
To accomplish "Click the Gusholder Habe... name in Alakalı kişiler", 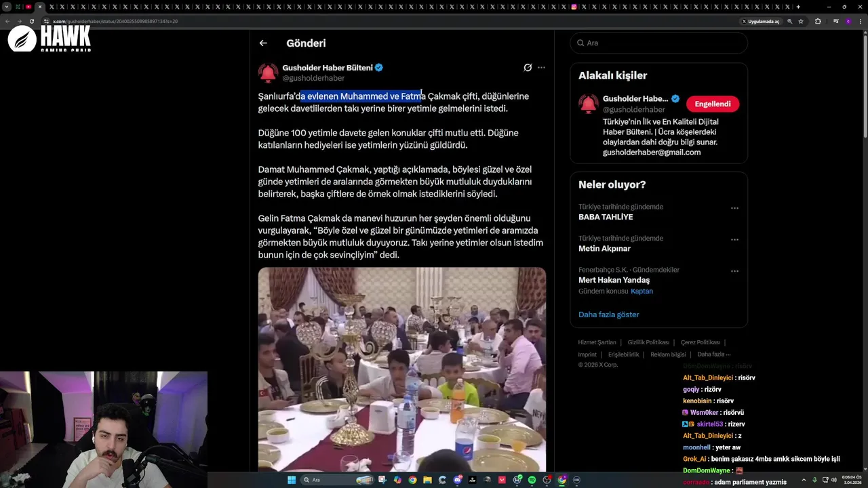I will coord(635,99).
